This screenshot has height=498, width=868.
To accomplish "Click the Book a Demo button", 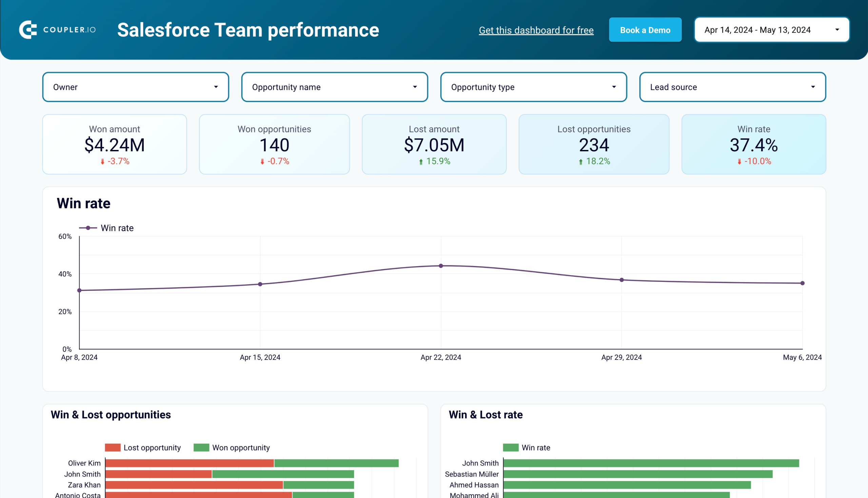I will tap(645, 30).
